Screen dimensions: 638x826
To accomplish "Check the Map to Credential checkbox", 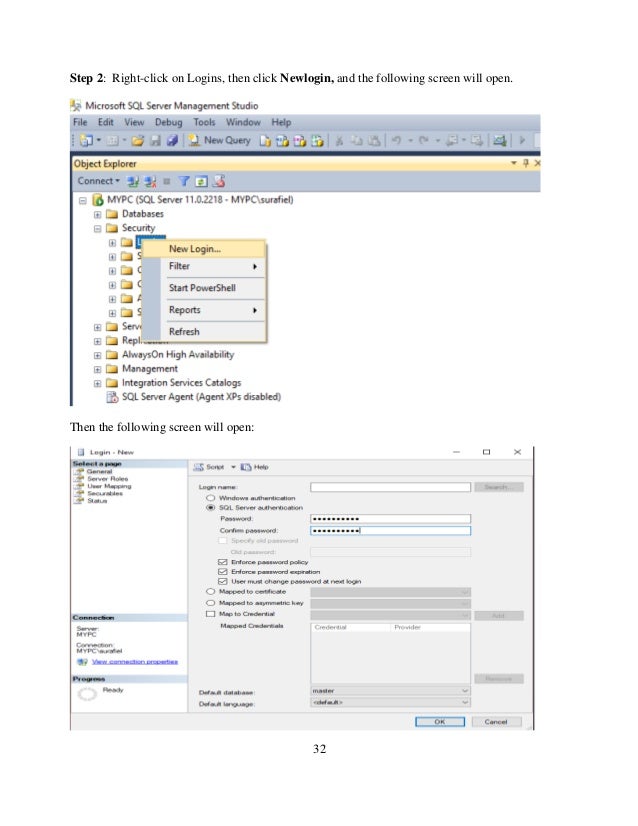I will 210,614.
